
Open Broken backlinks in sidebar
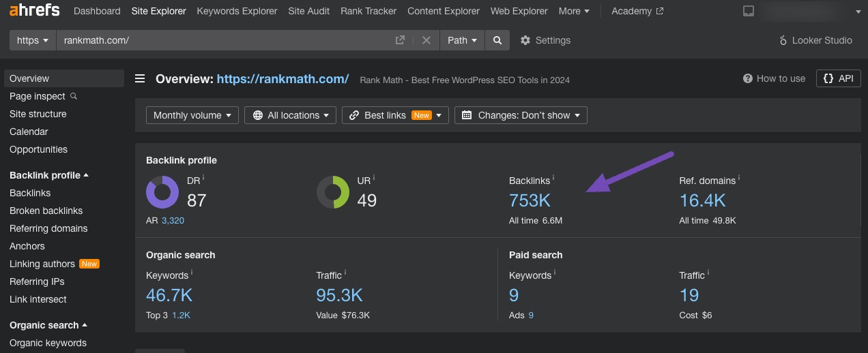click(x=46, y=211)
